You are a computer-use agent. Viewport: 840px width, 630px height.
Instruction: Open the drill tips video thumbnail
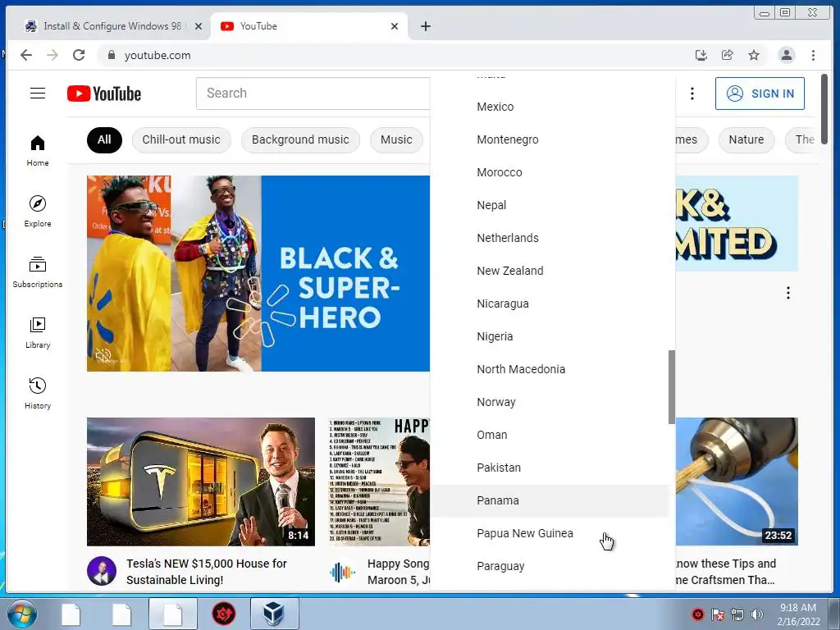[x=737, y=482]
